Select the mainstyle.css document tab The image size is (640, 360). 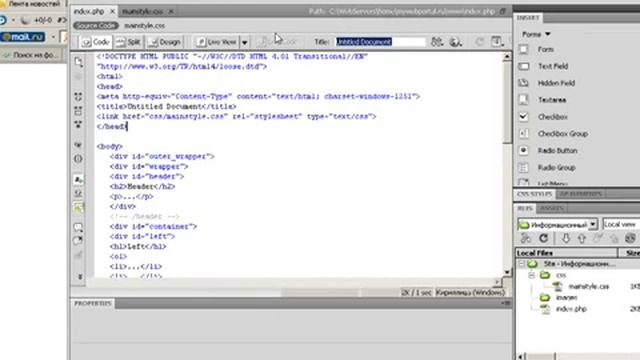142,11
